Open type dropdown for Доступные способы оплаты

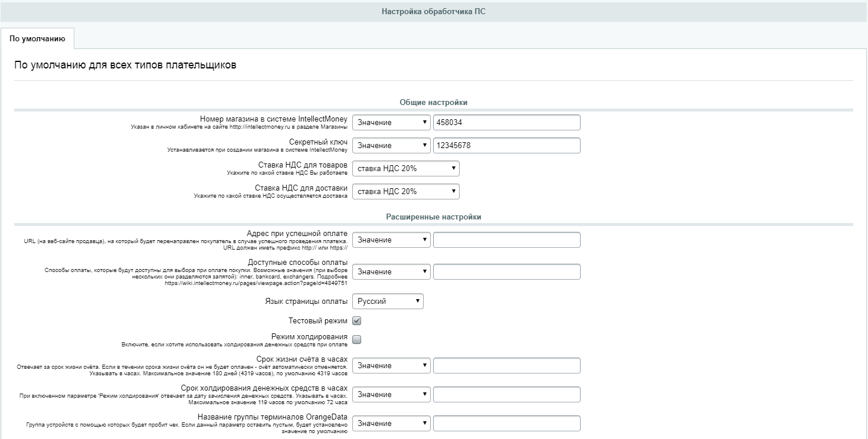coord(391,271)
